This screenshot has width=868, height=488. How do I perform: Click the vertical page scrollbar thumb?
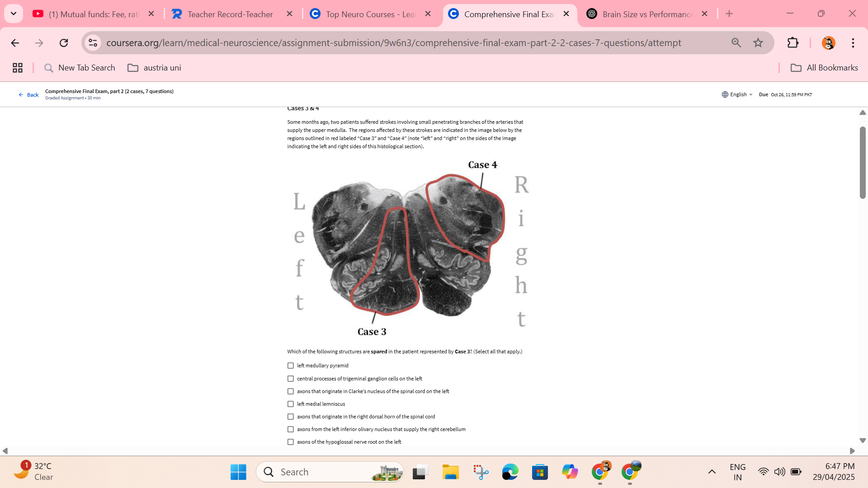pos(863,163)
